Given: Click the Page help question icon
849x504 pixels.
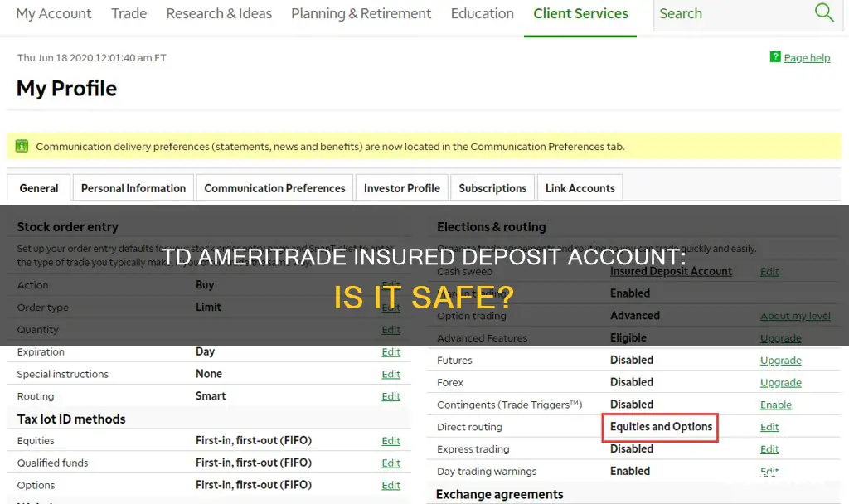Looking at the screenshot, I should pos(775,57).
